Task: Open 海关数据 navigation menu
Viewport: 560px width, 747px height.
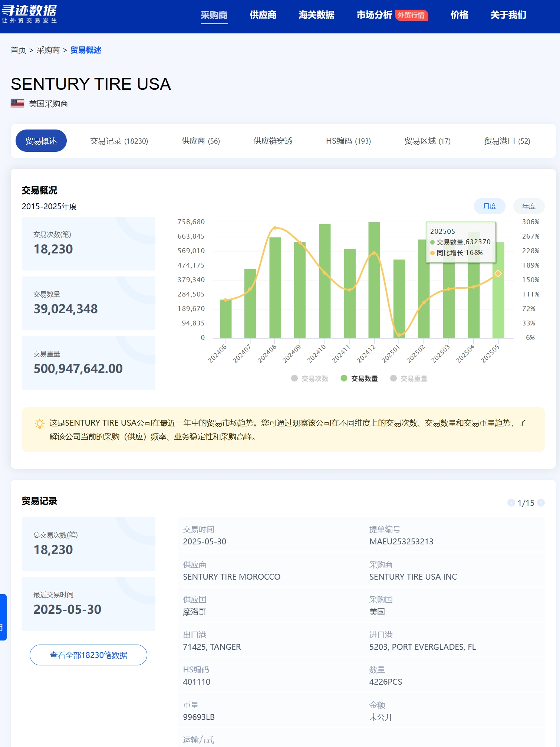Action: pos(316,15)
